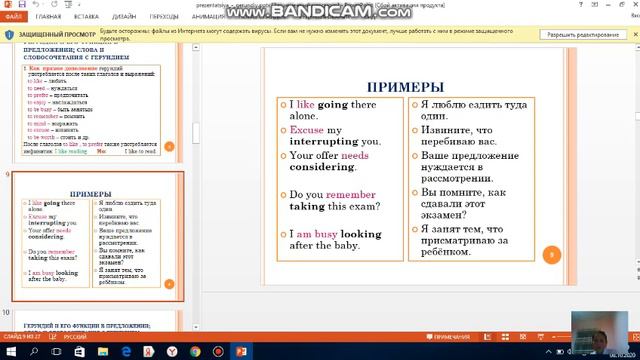Switch to the ДИЗАЙН ribbon tab
Image resolution: width=640 pixels, height=360 pixels.
point(124,17)
